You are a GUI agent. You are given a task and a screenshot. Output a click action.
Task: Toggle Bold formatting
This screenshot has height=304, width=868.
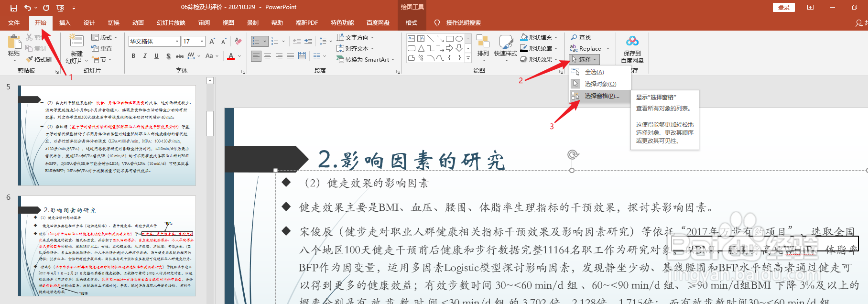133,56
